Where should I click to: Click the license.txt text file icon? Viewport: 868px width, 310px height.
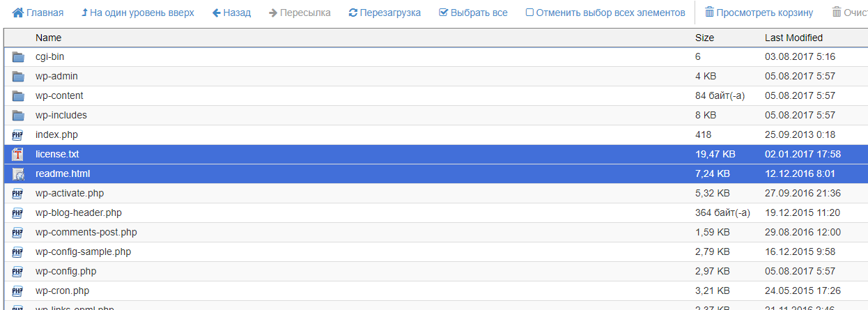tap(18, 155)
